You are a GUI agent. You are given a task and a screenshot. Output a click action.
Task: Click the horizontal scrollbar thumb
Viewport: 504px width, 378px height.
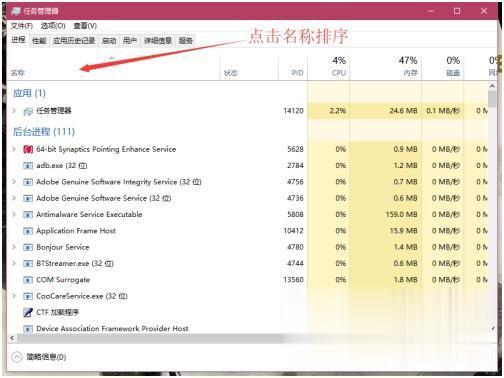tap(150, 338)
